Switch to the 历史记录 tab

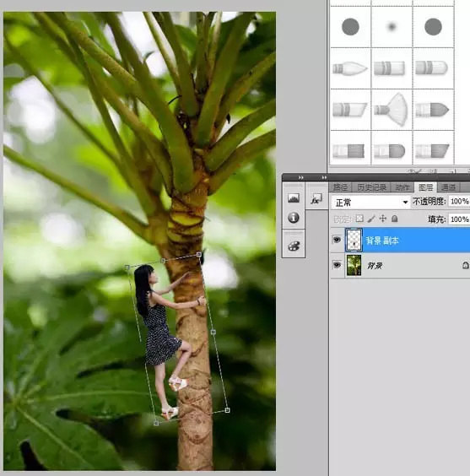tap(371, 187)
